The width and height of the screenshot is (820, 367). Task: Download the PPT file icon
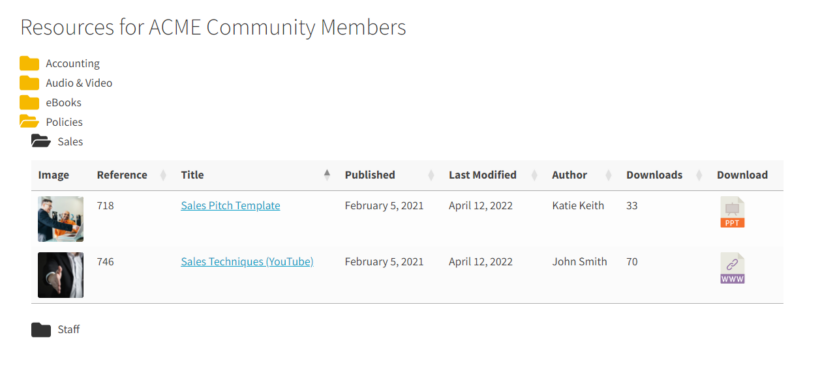pyautogui.click(x=732, y=212)
